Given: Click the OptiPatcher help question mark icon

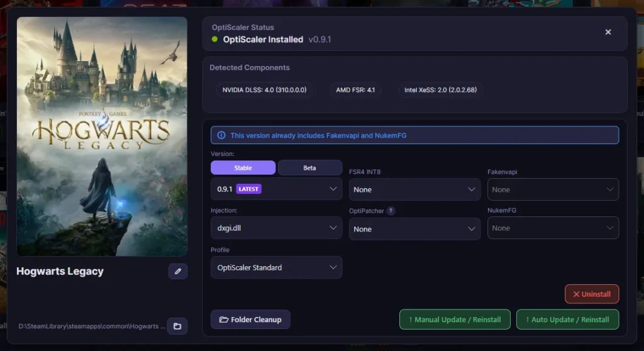Looking at the screenshot, I should (391, 211).
